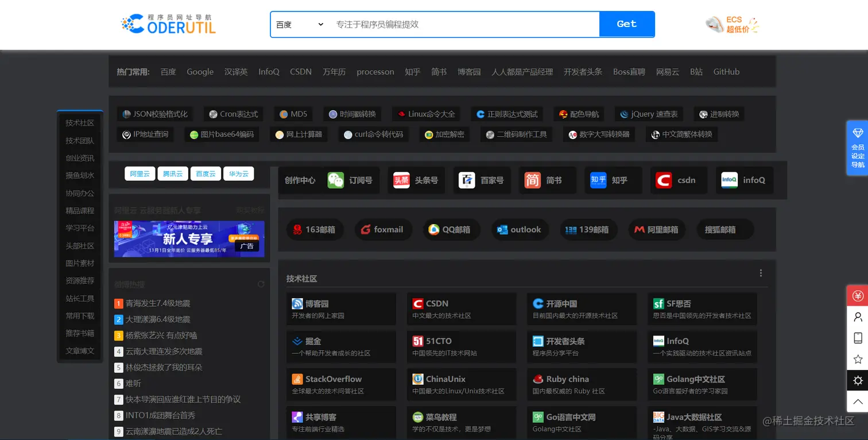Click the mobile phone icon
This screenshot has width=868, height=440.
[858, 338]
